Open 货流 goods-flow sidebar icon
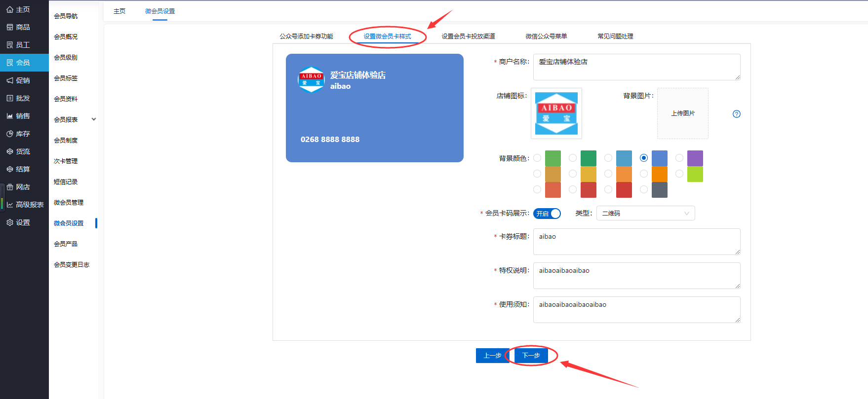 (10, 151)
